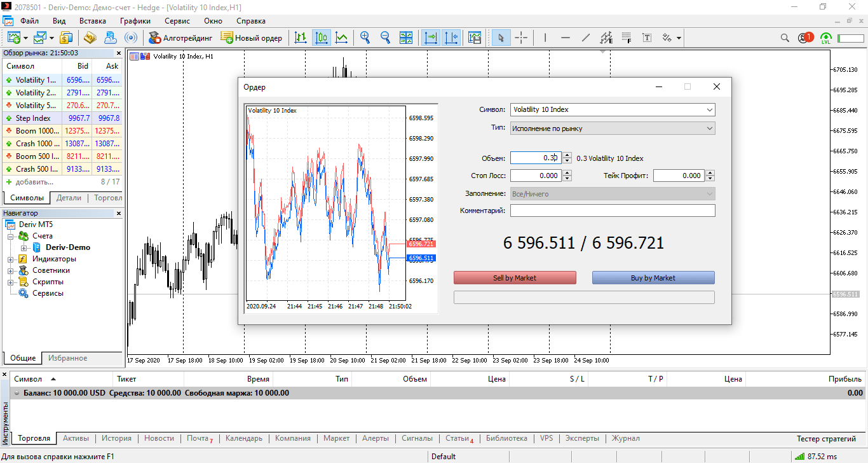The image size is (868, 463).
Task: Increase the Объем volume with up arrow
Action: click(x=567, y=155)
